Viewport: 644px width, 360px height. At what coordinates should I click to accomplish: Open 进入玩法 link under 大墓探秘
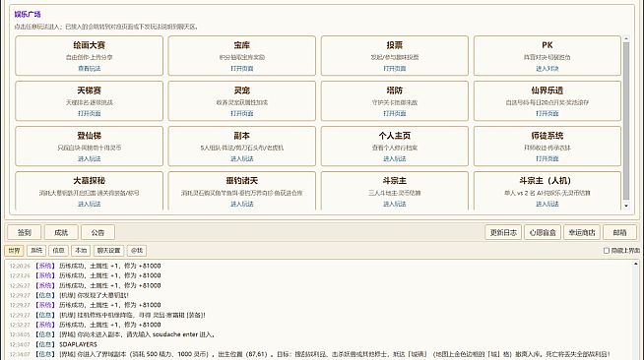pyautogui.click(x=90, y=204)
